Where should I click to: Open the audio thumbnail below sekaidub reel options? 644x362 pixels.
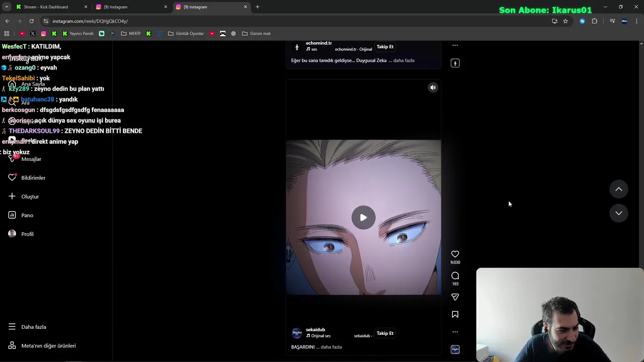tap(455, 349)
